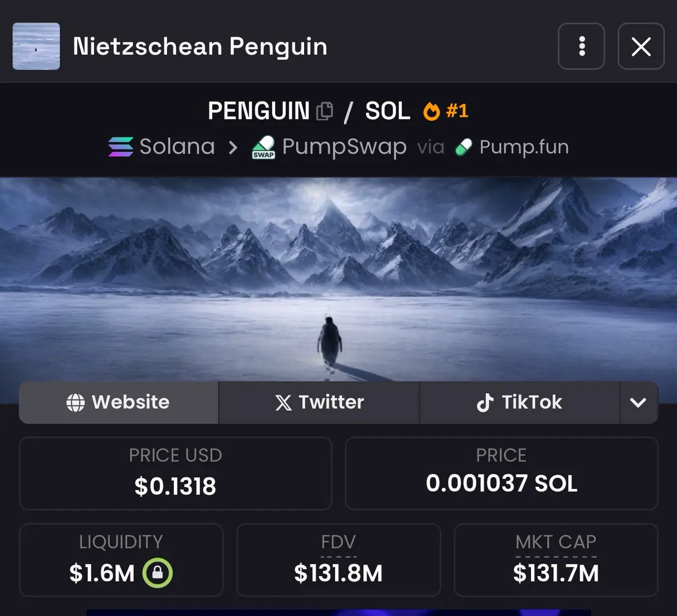
Task: Click the liquidity lock icon
Action: point(157,574)
